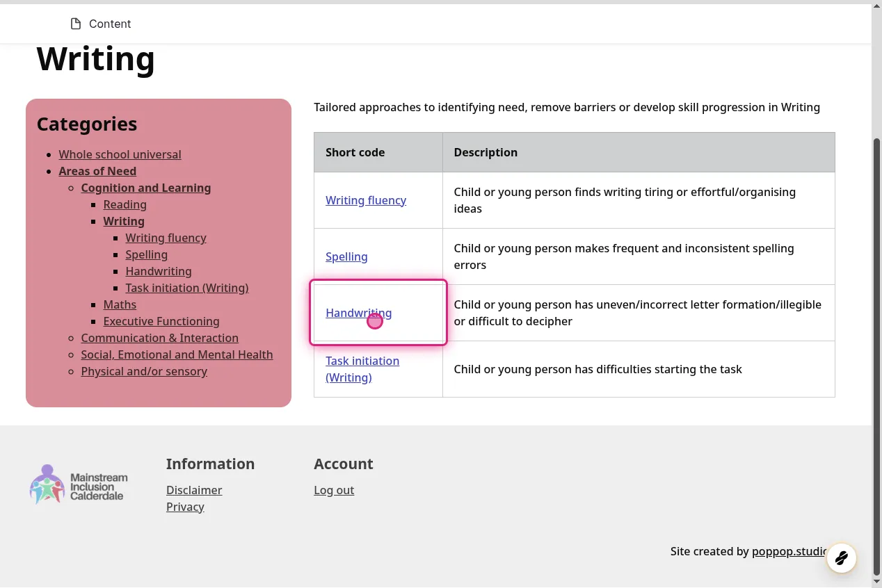Viewport: 882px width, 588px height.
Task: Click the "Tailored approaches to identifying need" paragraph
Action: click(x=567, y=107)
